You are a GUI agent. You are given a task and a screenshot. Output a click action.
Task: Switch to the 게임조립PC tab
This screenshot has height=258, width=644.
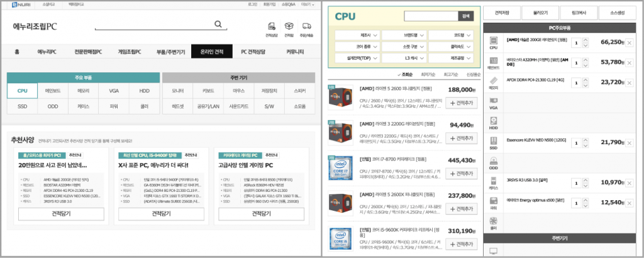(x=130, y=52)
